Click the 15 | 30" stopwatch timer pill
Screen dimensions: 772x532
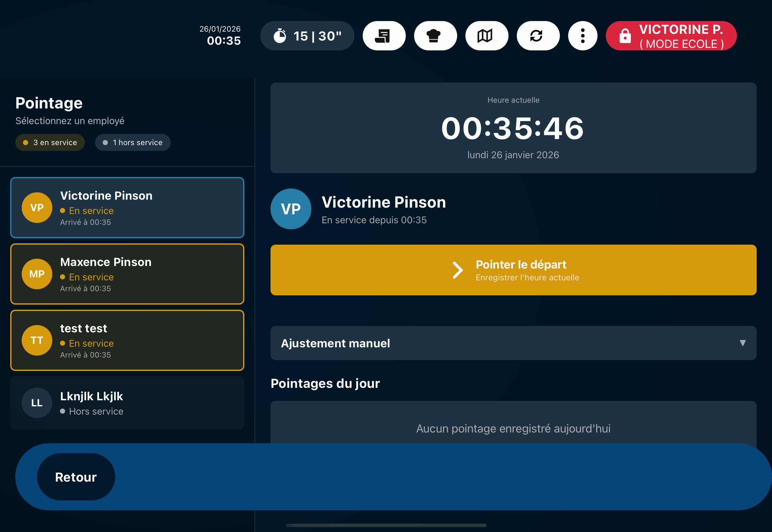point(307,36)
